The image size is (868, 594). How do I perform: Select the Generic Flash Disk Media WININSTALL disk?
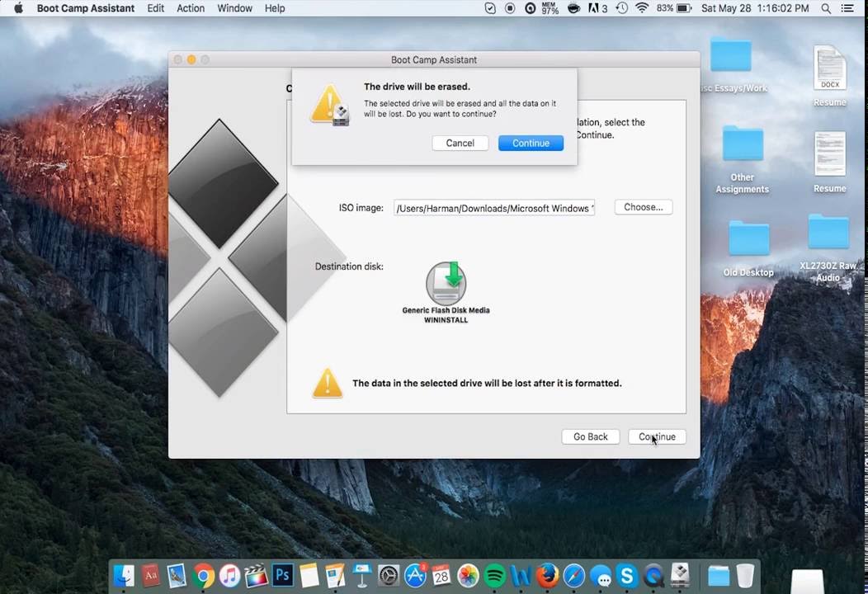[446, 292]
